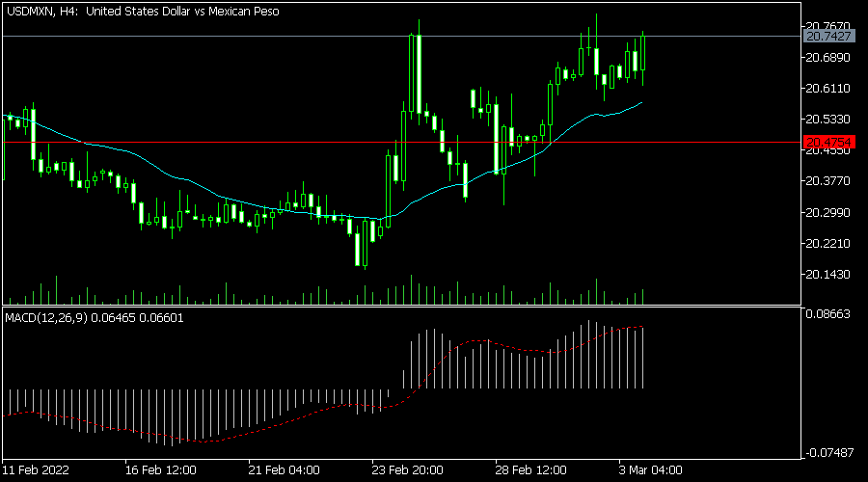Click the 20.2210 price scale value

pos(827,244)
